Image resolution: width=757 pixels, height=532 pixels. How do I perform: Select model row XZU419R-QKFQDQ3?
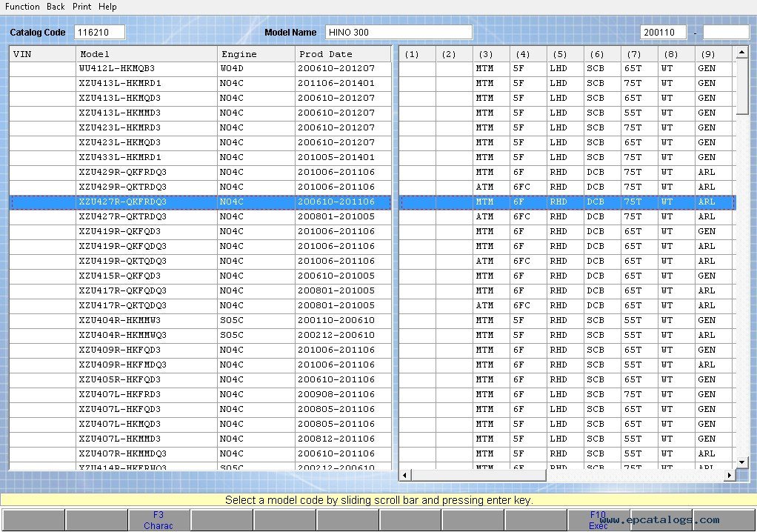point(200,246)
